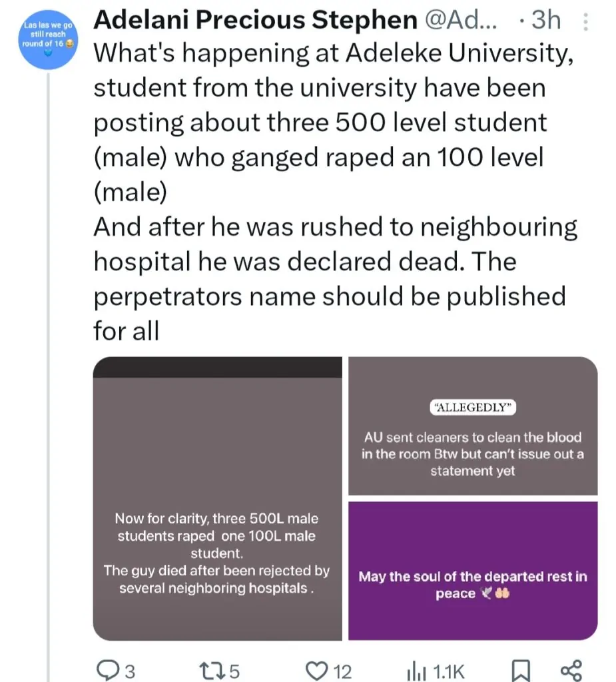Open the image starting "Now for clarity"
The height and width of the screenshot is (682, 616).
pyautogui.click(x=217, y=498)
